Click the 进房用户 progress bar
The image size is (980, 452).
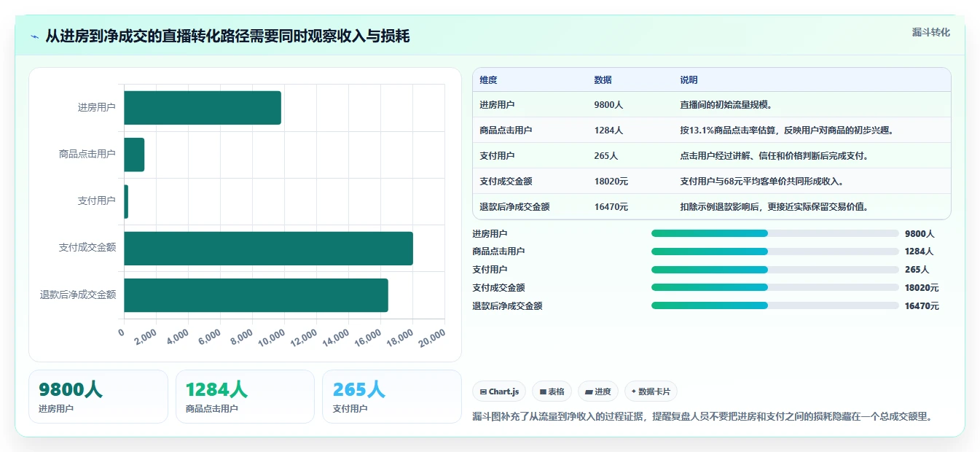775,233
